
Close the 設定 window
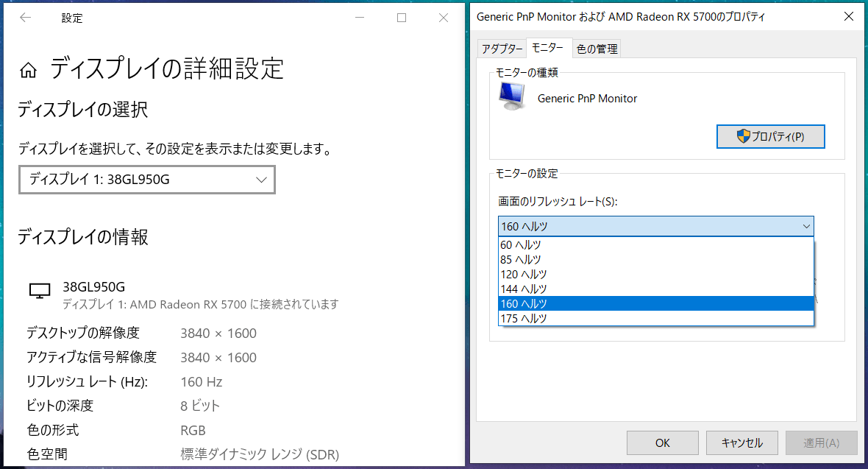click(x=444, y=18)
